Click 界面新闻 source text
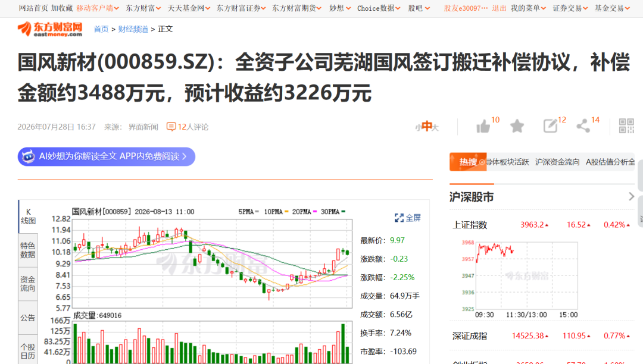The image size is (643, 364). [143, 127]
